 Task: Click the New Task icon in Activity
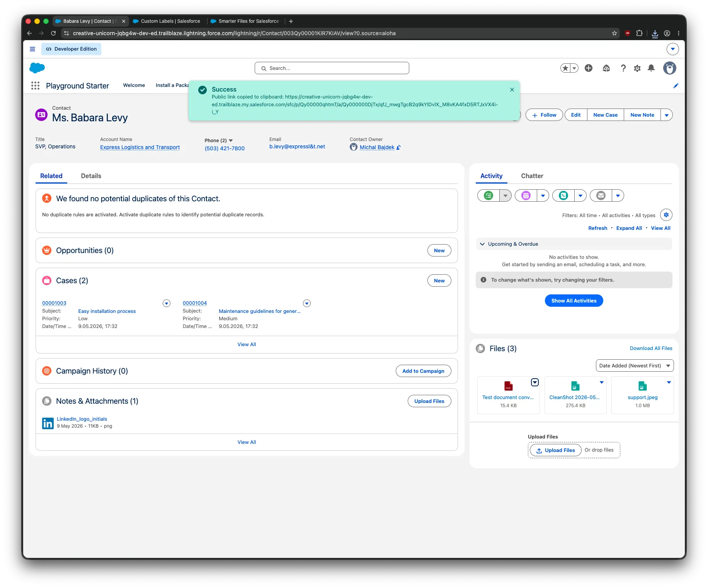[x=488, y=195]
